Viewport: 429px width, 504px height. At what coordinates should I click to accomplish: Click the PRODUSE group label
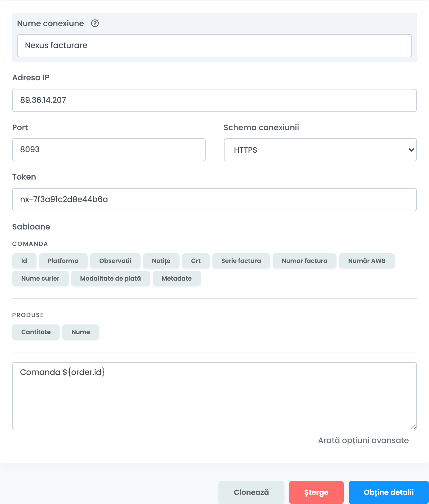pos(28,315)
